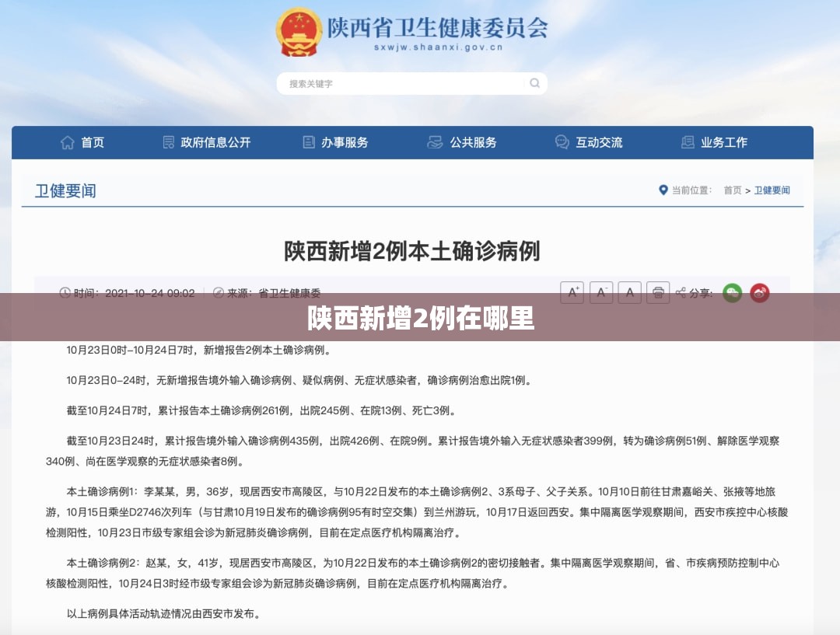
Task: Click the 当前位置 label
Action: (691, 190)
